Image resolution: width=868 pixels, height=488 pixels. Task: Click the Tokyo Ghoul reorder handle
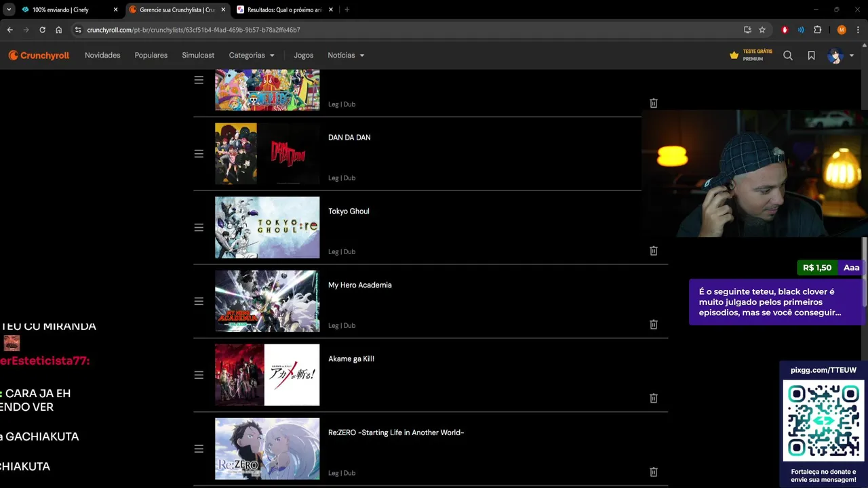tap(199, 228)
